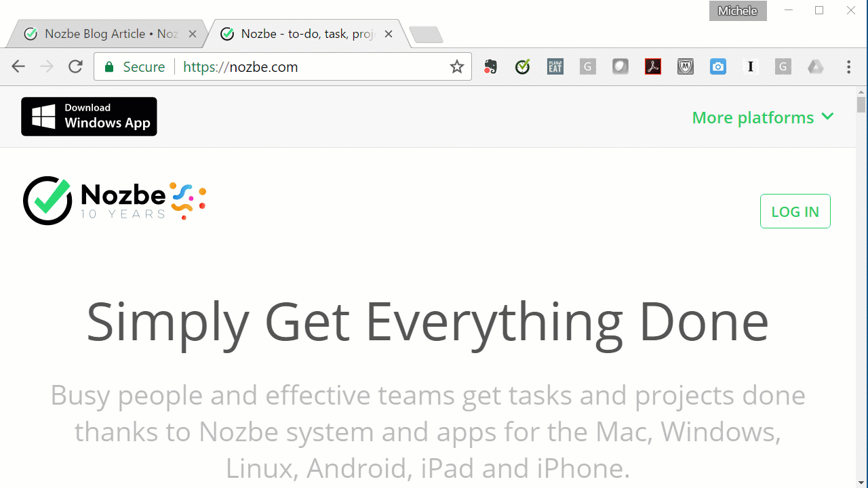Open the Instapaper I extension
Screen dimensions: 868x488
(751, 66)
